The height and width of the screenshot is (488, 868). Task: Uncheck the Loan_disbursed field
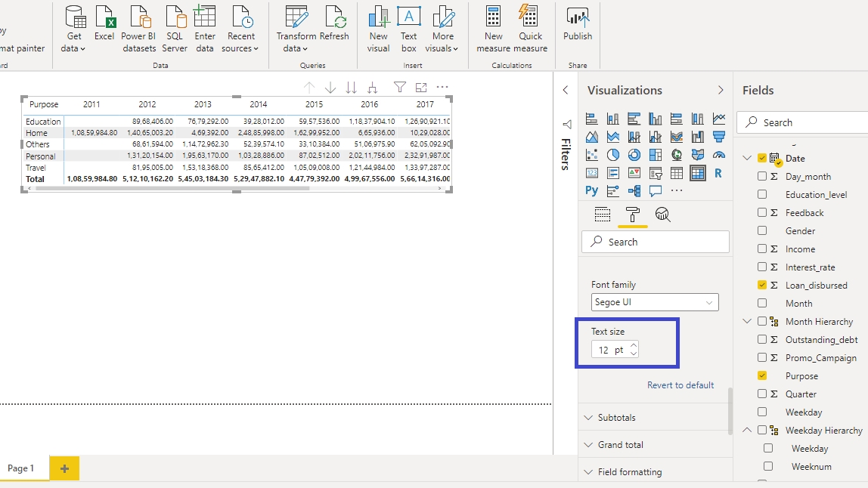coord(762,286)
